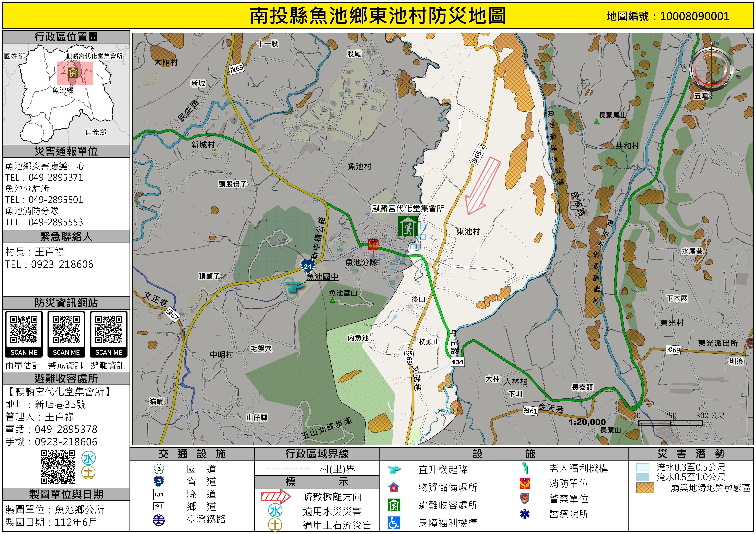Screen dimensions: 756x534
Task: Click the blue medical star legend icon
Action: point(525,514)
